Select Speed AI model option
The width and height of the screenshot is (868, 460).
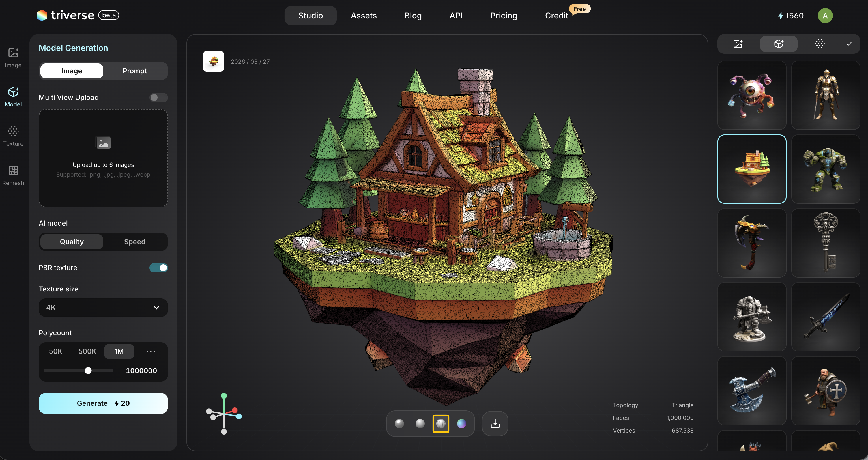tap(134, 242)
